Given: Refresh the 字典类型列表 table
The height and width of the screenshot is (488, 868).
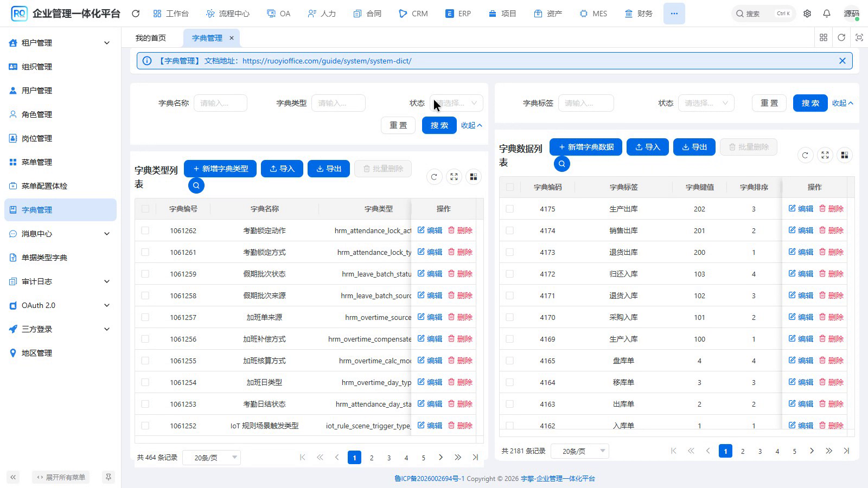Looking at the screenshot, I should point(434,177).
